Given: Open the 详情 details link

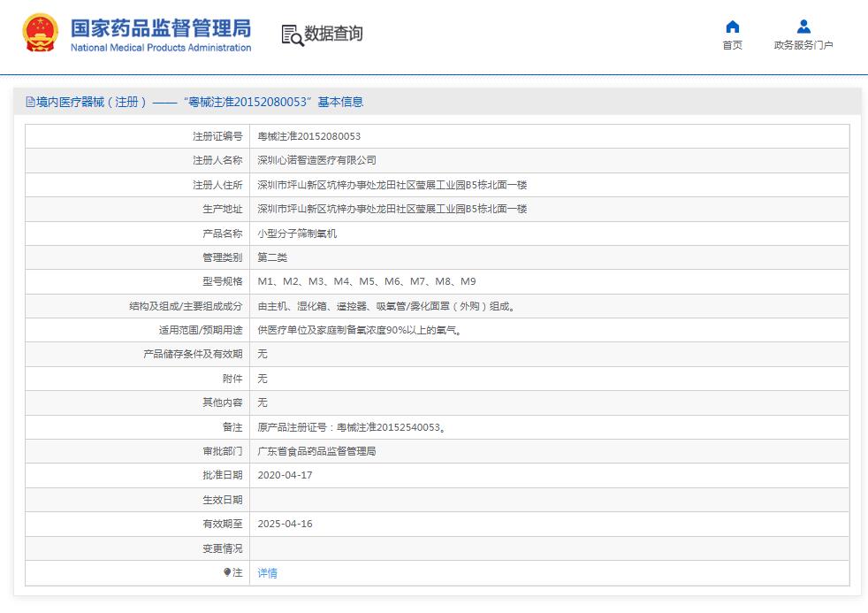Looking at the screenshot, I should click(x=266, y=573).
